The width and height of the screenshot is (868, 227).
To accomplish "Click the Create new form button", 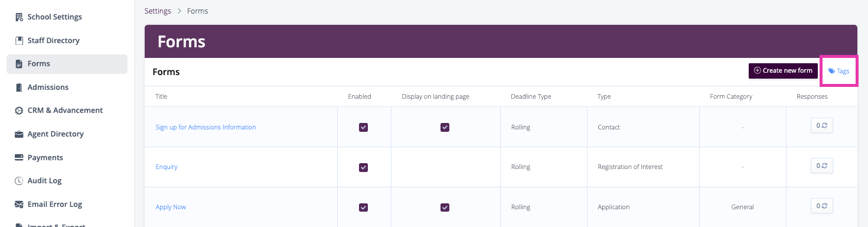I will 783,71.
